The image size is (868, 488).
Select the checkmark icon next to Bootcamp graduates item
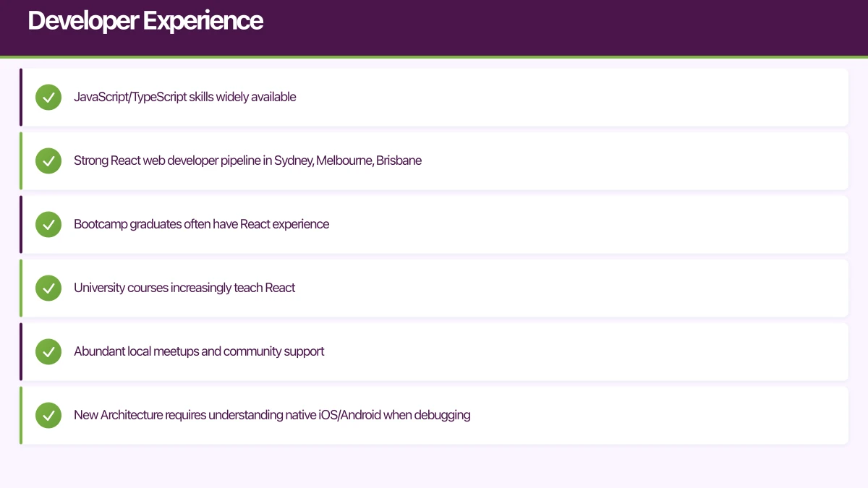pos(48,224)
